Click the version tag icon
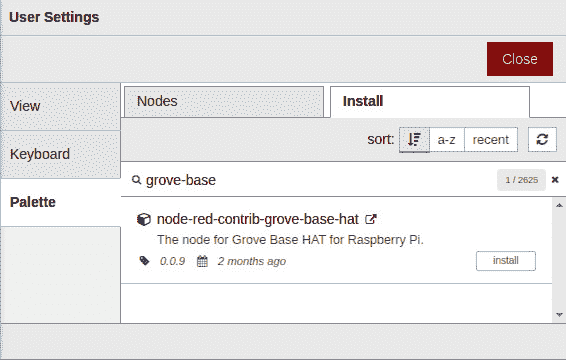 pyautogui.click(x=144, y=261)
